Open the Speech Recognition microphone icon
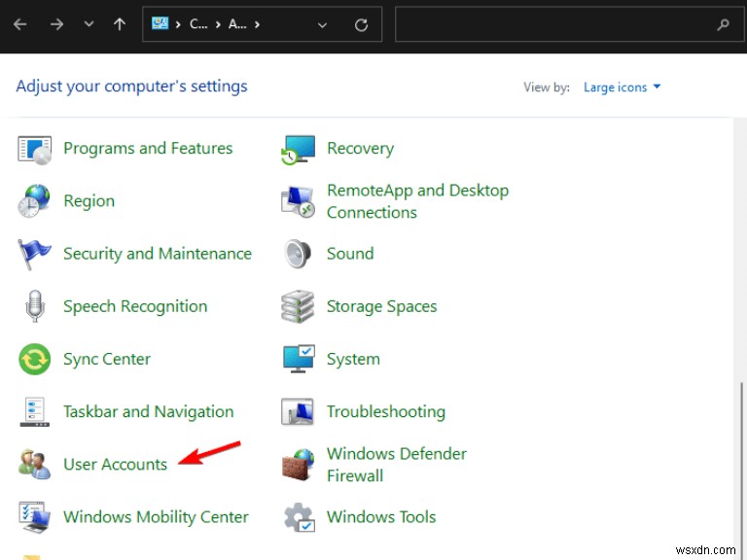This screenshot has width=747, height=560. coord(34,306)
